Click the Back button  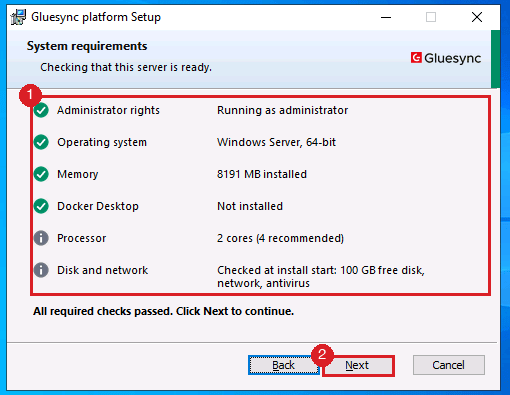(283, 365)
